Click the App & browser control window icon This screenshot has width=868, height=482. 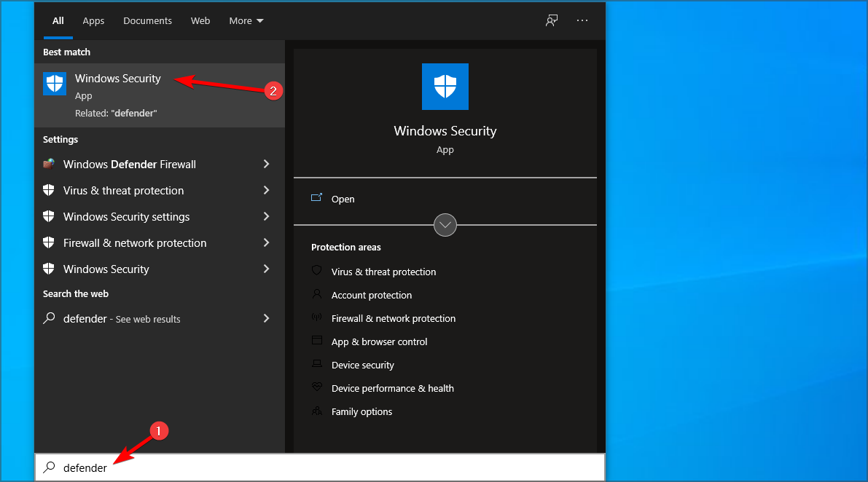(x=316, y=341)
